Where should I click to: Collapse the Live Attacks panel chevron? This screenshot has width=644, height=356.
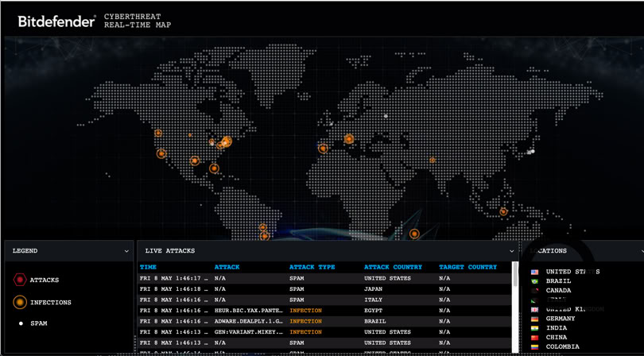(x=511, y=251)
